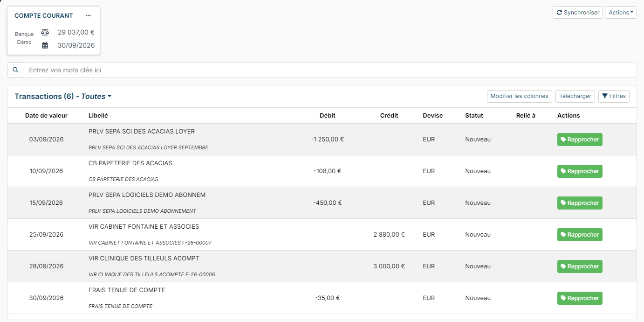The image size is (644, 322).
Task: Expand the Actions dropdown at top right
Action: click(x=621, y=13)
